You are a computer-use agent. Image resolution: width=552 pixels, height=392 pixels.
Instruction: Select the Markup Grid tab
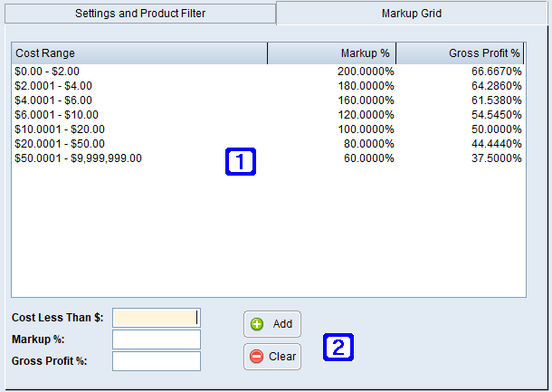point(413,14)
